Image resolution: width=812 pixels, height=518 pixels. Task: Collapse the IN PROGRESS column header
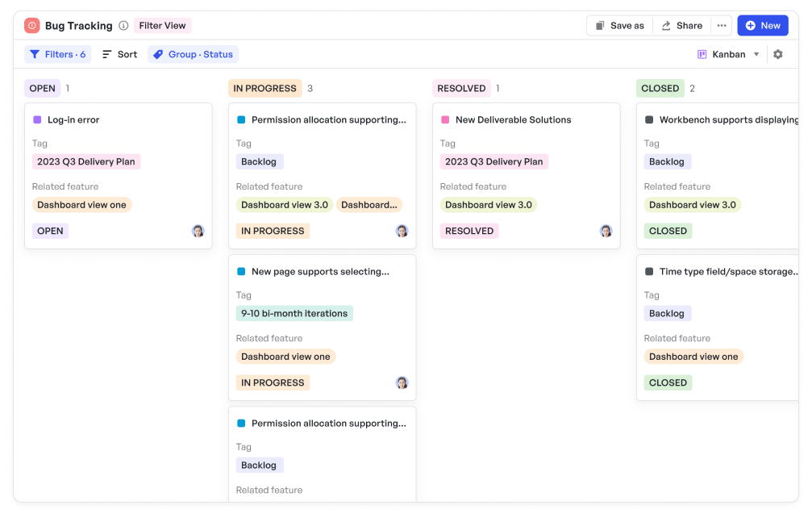[264, 89]
